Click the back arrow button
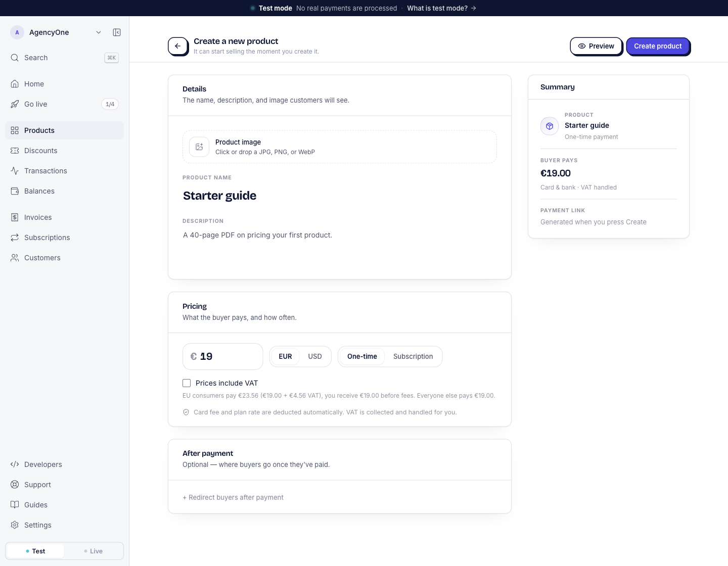 [x=177, y=46]
